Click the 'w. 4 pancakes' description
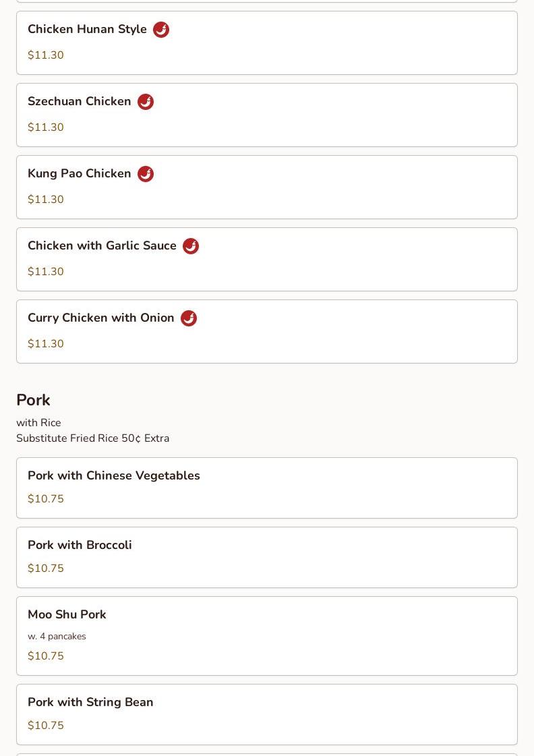Image resolution: width=534 pixels, height=756 pixels. tap(57, 637)
